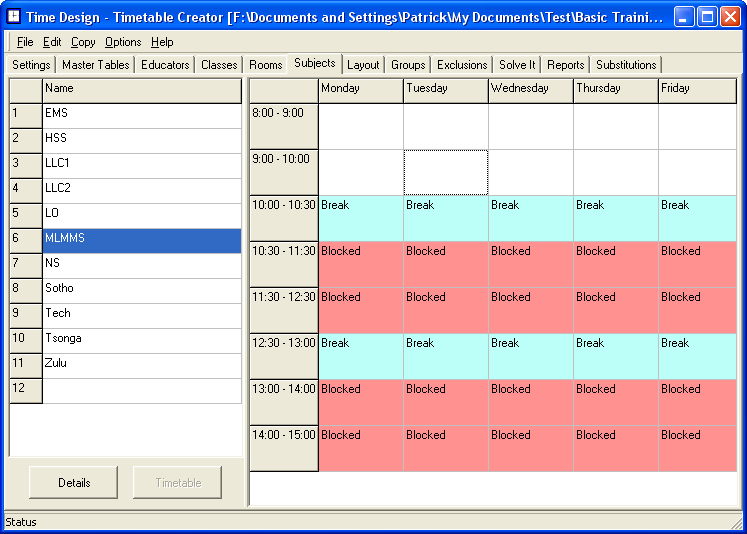Open the File menu

[x=25, y=42]
